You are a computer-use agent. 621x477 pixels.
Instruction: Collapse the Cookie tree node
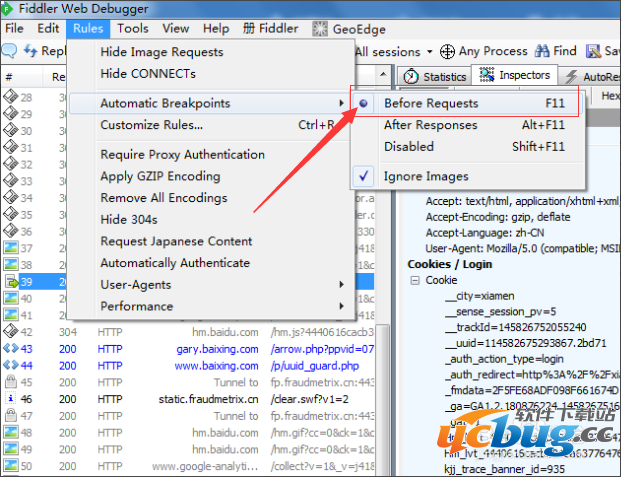[415, 280]
